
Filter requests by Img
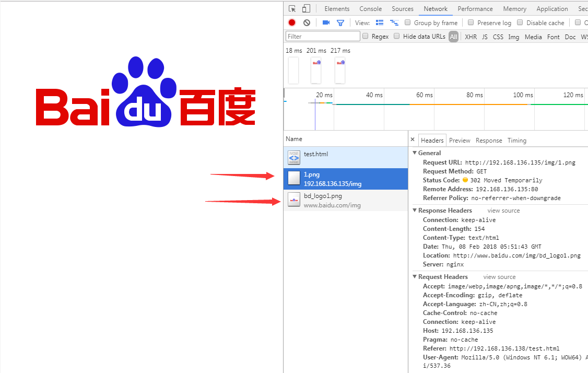(513, 37)
